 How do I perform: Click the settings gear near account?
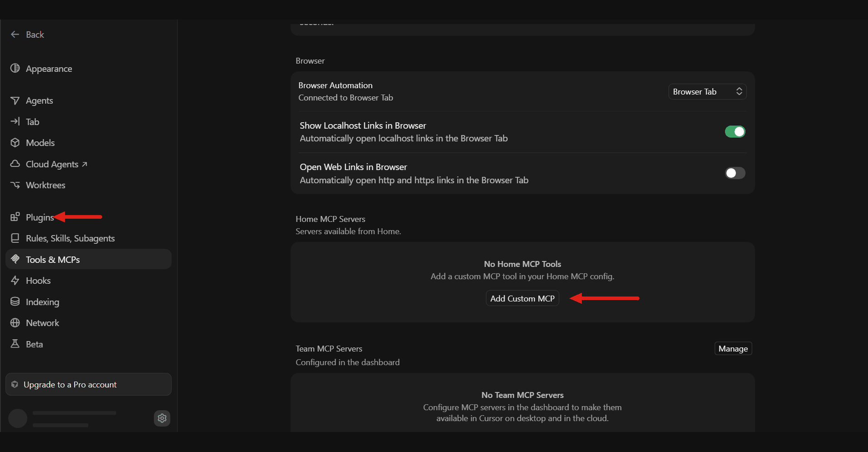(x=162, y=418)
